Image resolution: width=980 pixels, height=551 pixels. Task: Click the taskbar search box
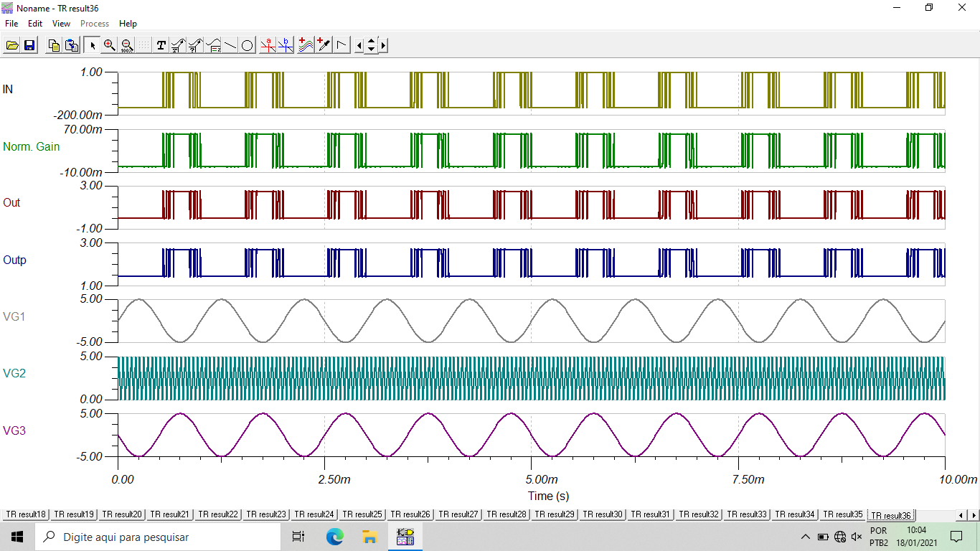(158, 537)
